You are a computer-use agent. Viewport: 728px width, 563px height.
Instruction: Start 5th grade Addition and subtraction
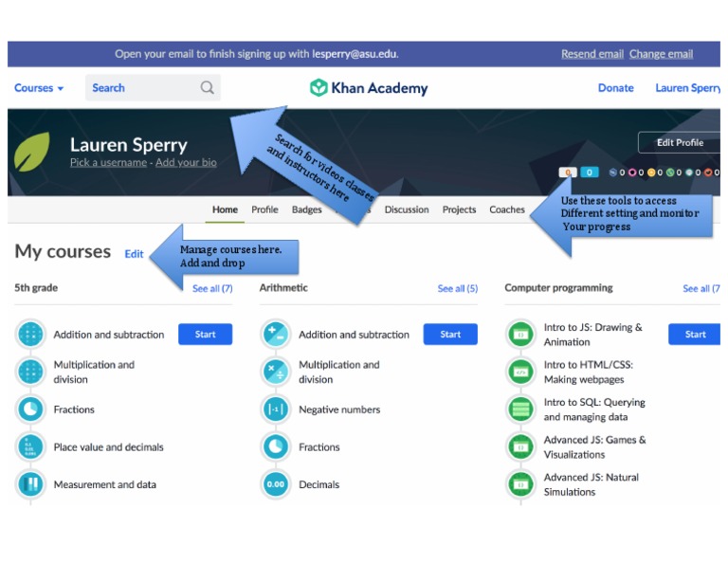pos(205,335)
